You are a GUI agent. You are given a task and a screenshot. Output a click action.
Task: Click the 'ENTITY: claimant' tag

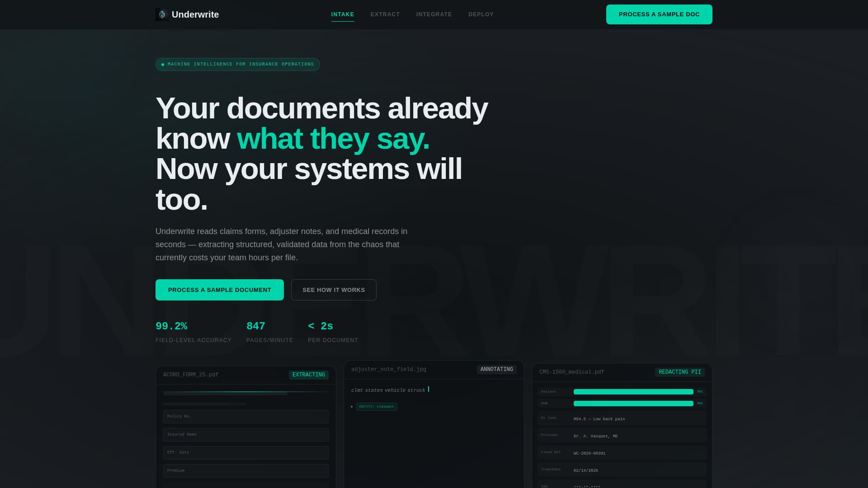[x=377, y=407]
